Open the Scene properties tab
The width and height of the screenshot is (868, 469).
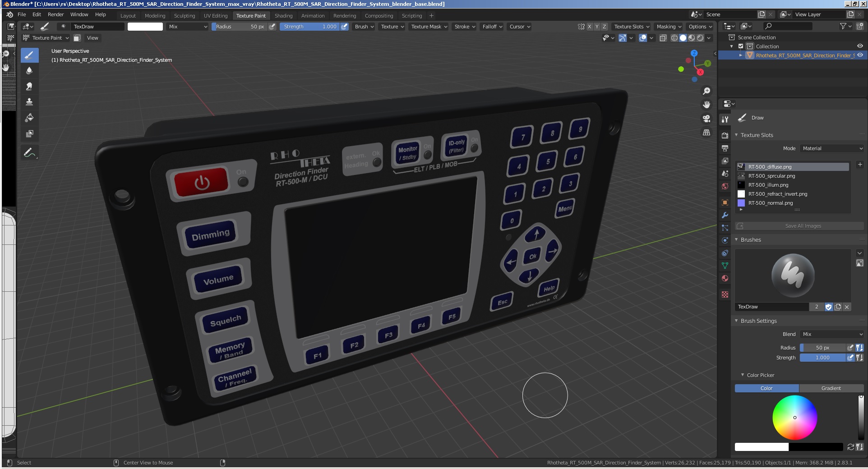(x=725, y=173)
